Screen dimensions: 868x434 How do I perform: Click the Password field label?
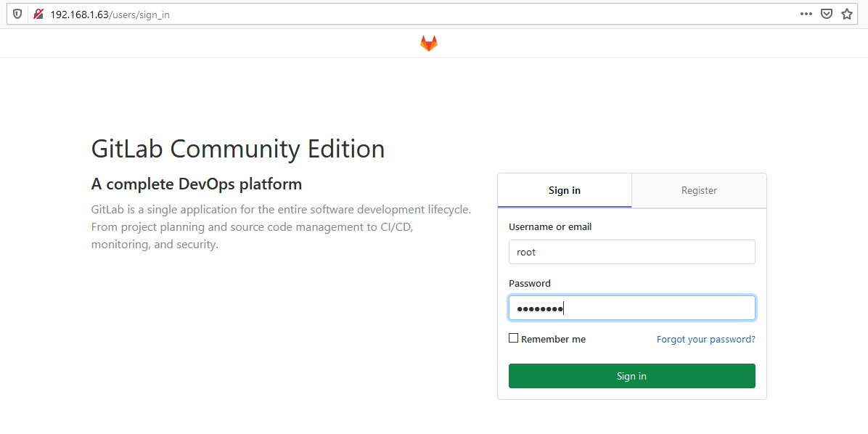[529, 283]
